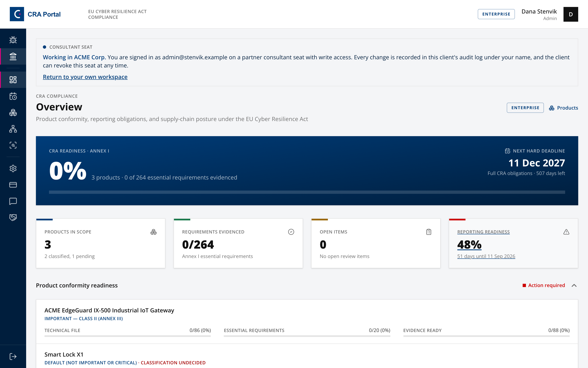Click the cubes icon in Products in Scope card
Image resolution: width=588 pixels, height=368 pixels.
(154, 232)
